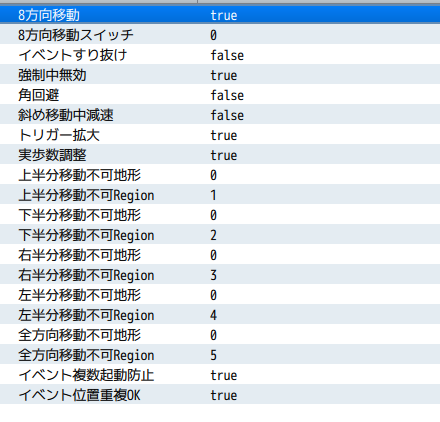The height and width of the screenshot is (422, 440).
Task: Select the 斜め移動中減速 parameter
Action: click(66, 115)
